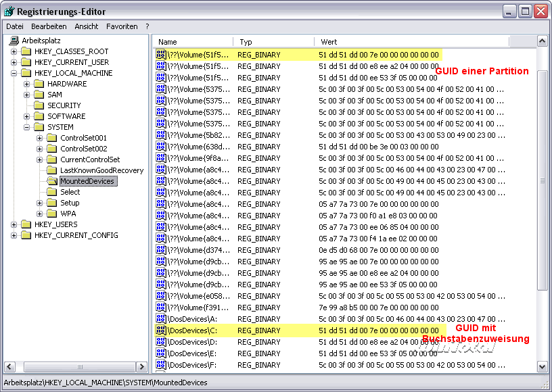Click binary value icon of \DosDevices\A:
Viewport: 552px width, 392px height.
click(x=161, y=319)
